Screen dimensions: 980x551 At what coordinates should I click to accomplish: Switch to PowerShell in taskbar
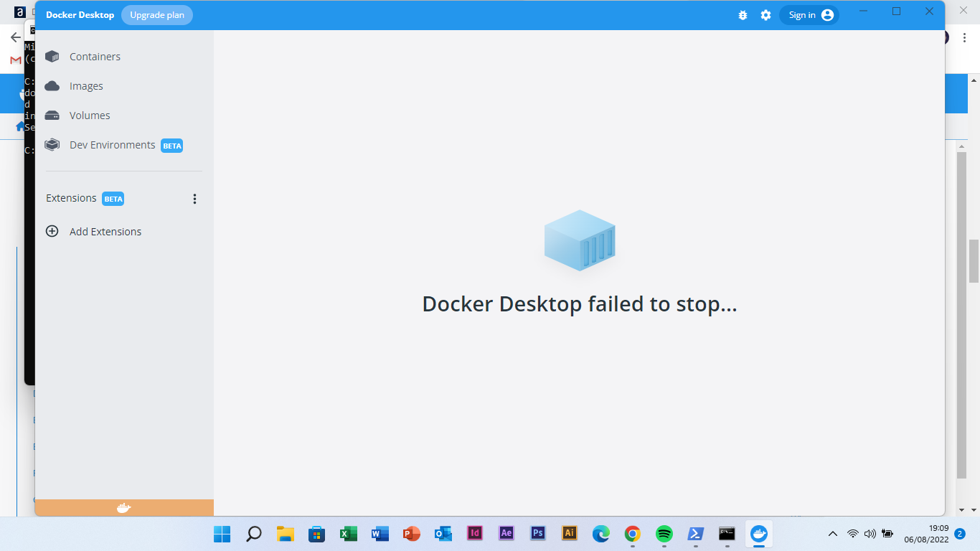[695, 534]
